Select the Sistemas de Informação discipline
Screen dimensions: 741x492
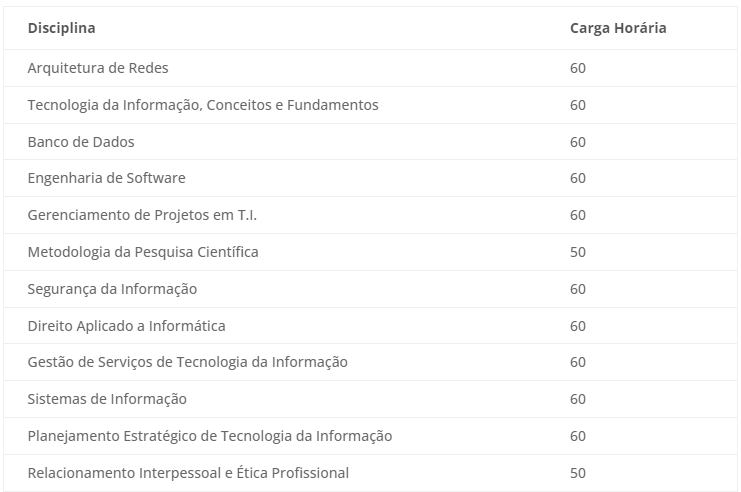point(107,399)
